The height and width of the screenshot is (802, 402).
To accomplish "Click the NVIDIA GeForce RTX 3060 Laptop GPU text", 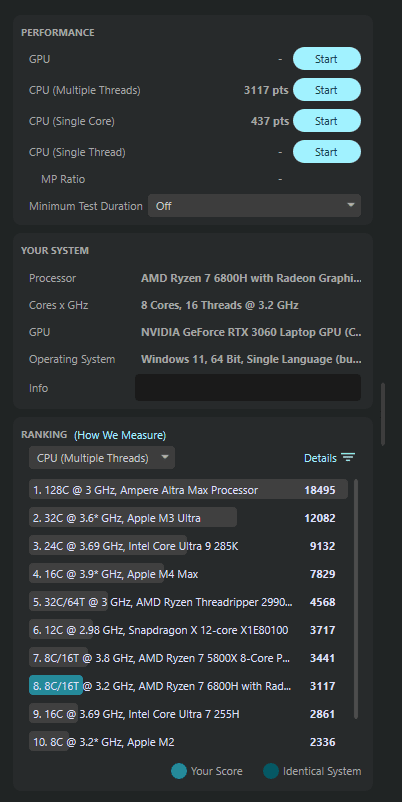I will 251,332.
